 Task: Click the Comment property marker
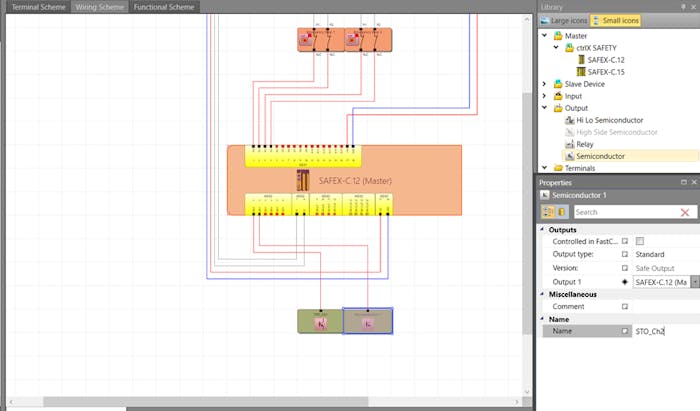625,306
